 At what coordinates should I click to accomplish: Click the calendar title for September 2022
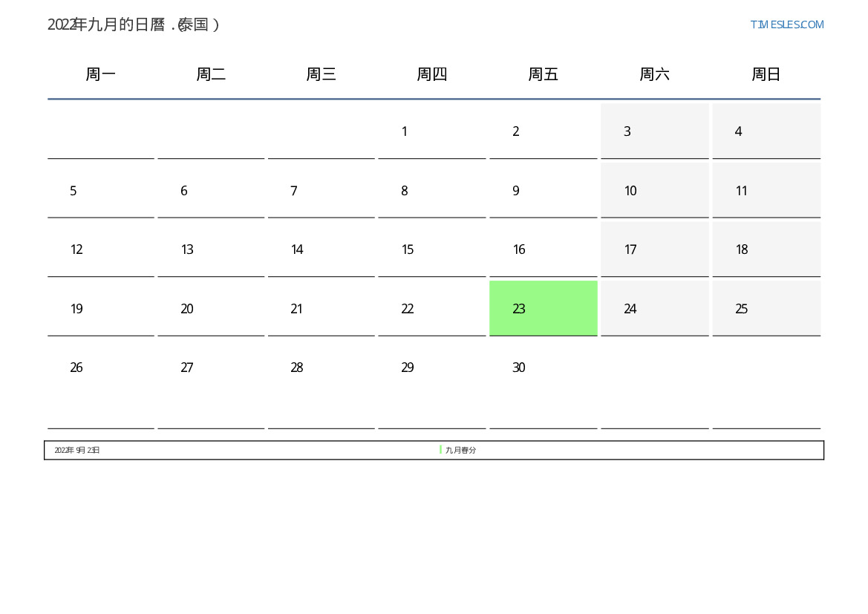point(134,25)
